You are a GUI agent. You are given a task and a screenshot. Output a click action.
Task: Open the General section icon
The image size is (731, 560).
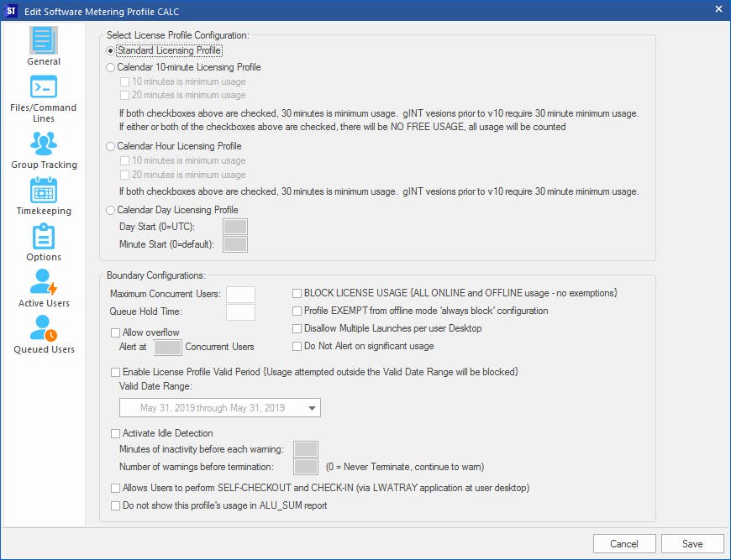click(x=44, y=40)
